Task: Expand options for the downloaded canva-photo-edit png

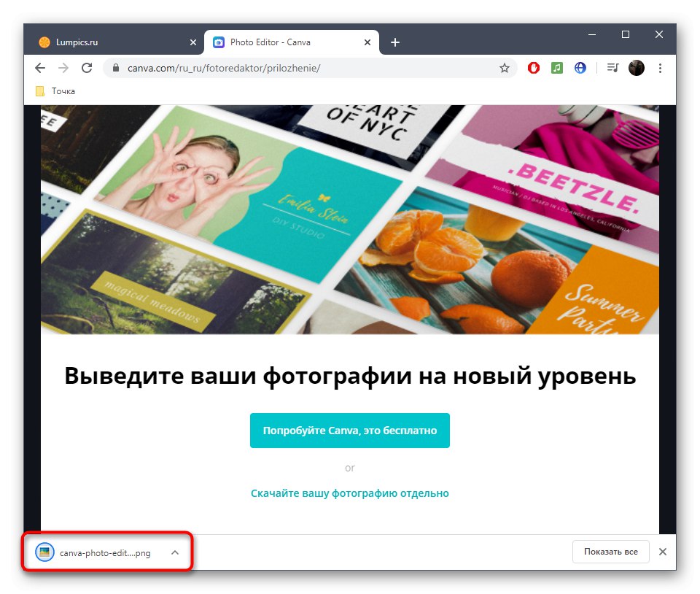Action: pyautogui.click(x=174, y=552)
